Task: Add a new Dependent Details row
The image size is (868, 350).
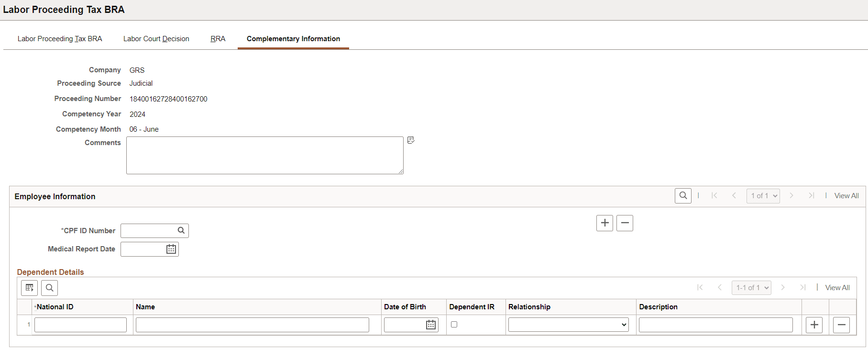Action: point(814,325)
